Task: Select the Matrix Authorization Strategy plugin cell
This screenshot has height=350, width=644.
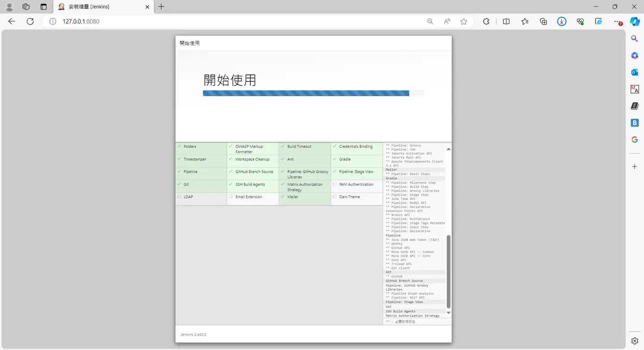Action: [x=305, y=186]
